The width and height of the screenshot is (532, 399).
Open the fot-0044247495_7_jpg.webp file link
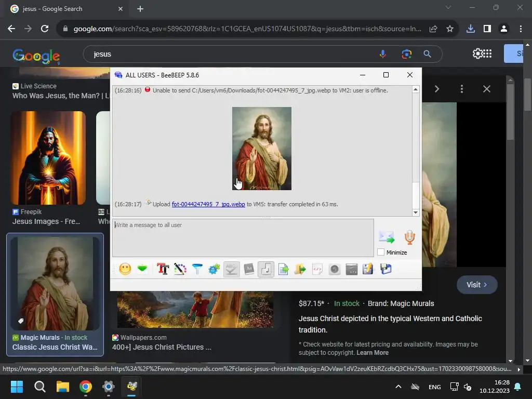[x=208, y=204]
